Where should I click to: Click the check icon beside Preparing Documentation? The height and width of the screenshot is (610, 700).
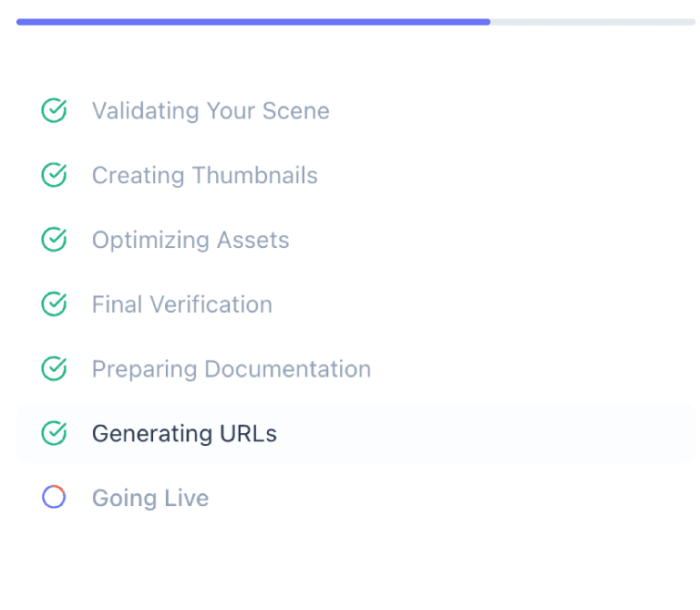pyautogui.click(x=54, y=369)
